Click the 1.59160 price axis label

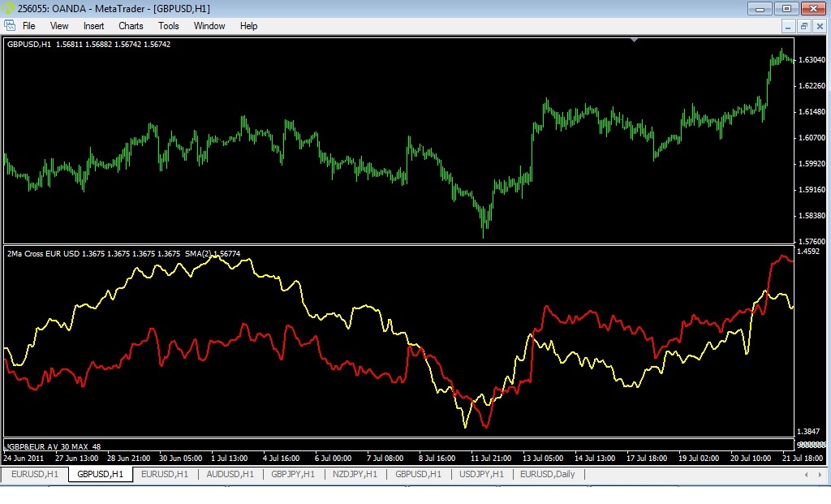coord(812,190)
